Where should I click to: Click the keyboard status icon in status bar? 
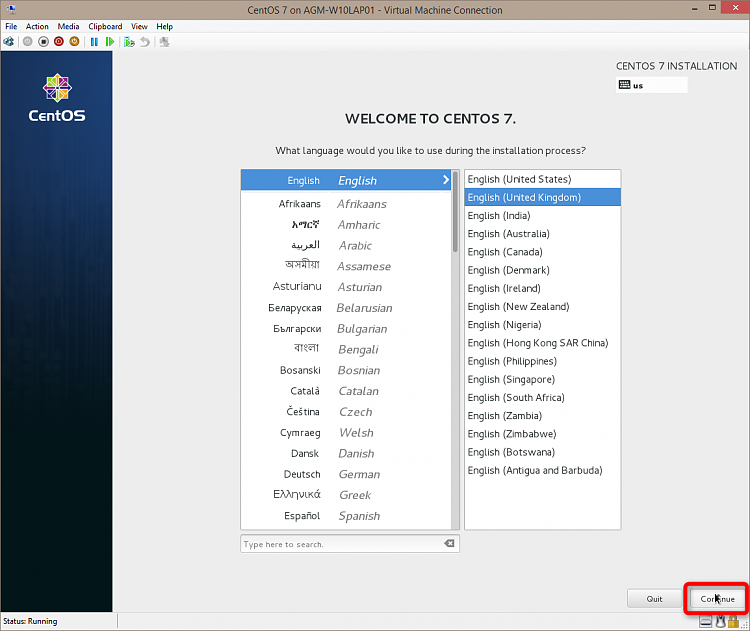click(x=706, y=622)
